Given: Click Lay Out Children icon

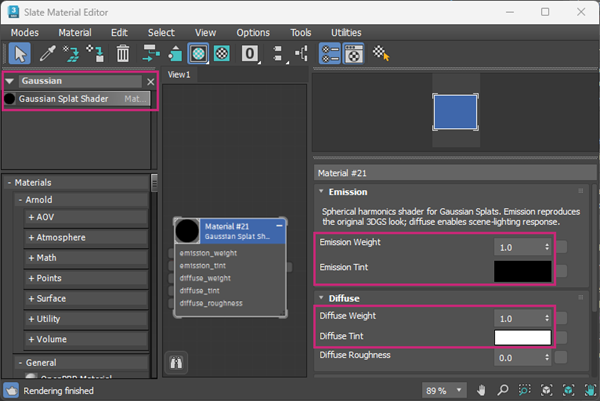Looking at the screenshot, I should click(x=302, y=54).
